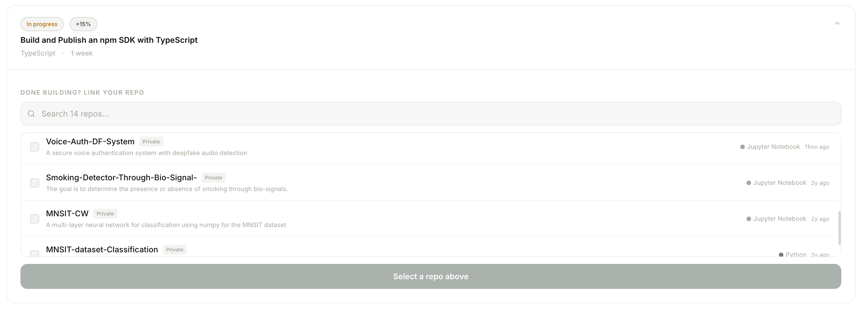Check the Smoking-Detector-Through-Bio-Signal- checkbox
The height and width of the screenshot is (309, 868).
click(x=34, y=183)
